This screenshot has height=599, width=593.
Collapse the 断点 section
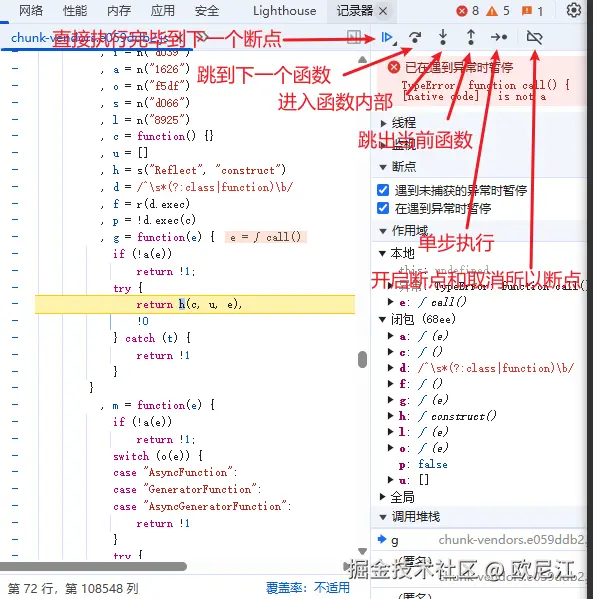pos(383,167)
